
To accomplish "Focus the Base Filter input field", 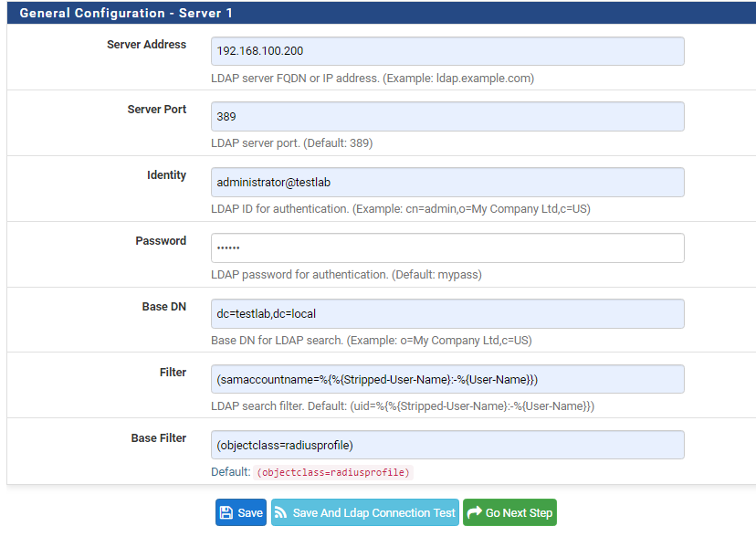I will [x=447, y=445].
